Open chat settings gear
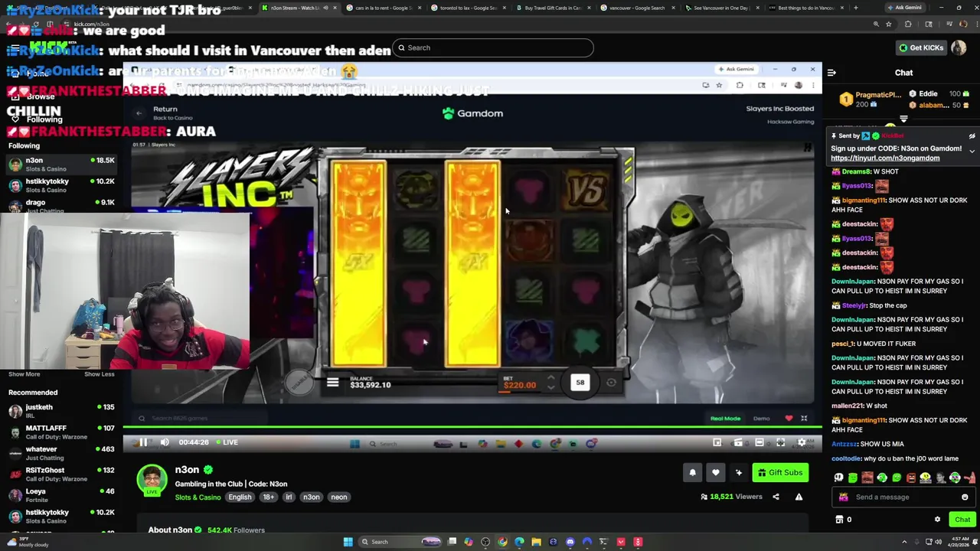This screenshot has width=980, height=551. click(x=937, y=520)
